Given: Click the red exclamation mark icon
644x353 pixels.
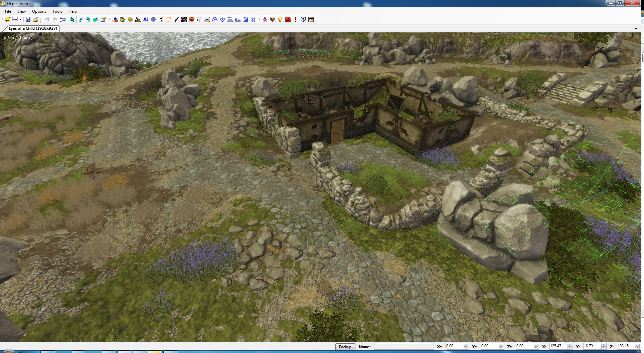Looking at the screenshot, I should 295,20.
